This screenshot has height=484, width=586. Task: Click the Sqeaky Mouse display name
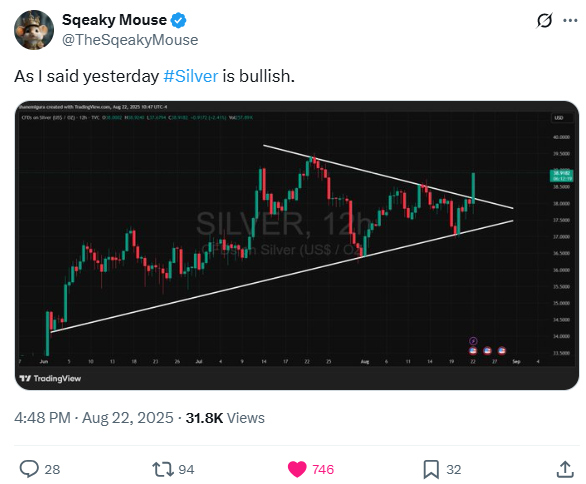point(114,20)
